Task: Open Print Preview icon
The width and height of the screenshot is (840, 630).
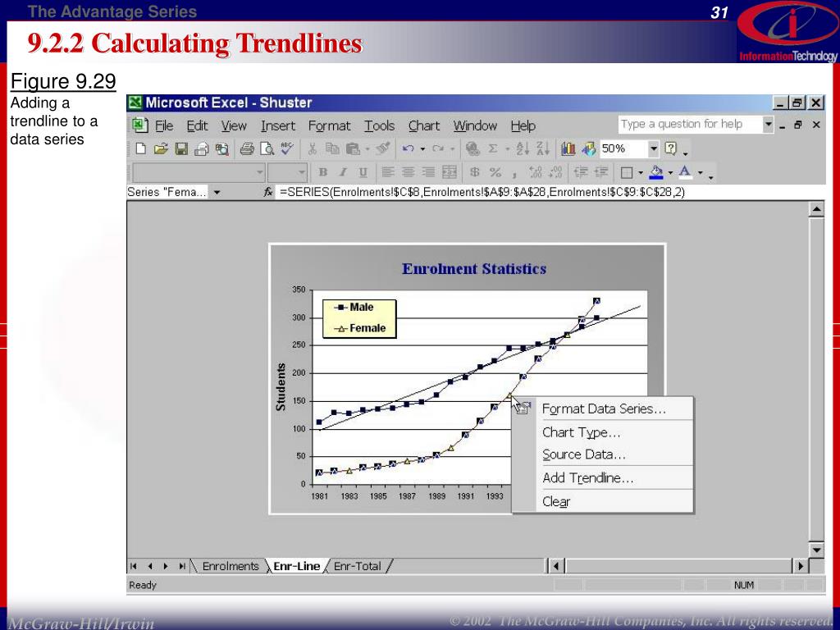Action: point(267,149)
